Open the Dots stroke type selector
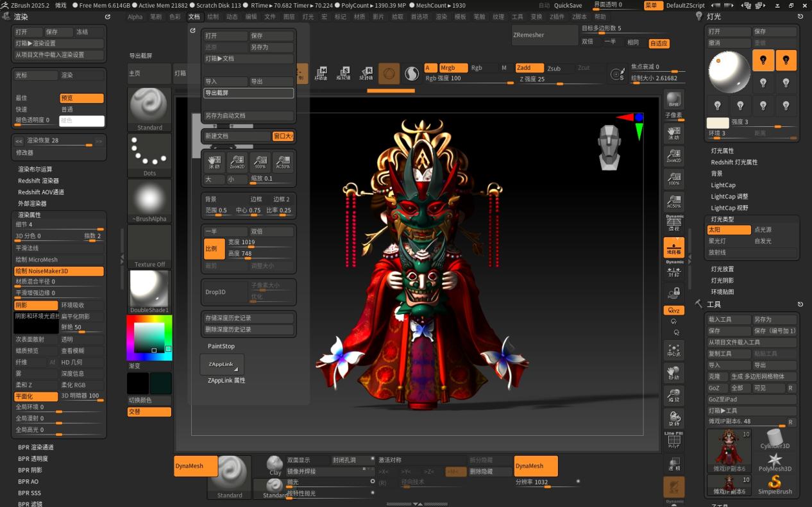 [149, 155]
